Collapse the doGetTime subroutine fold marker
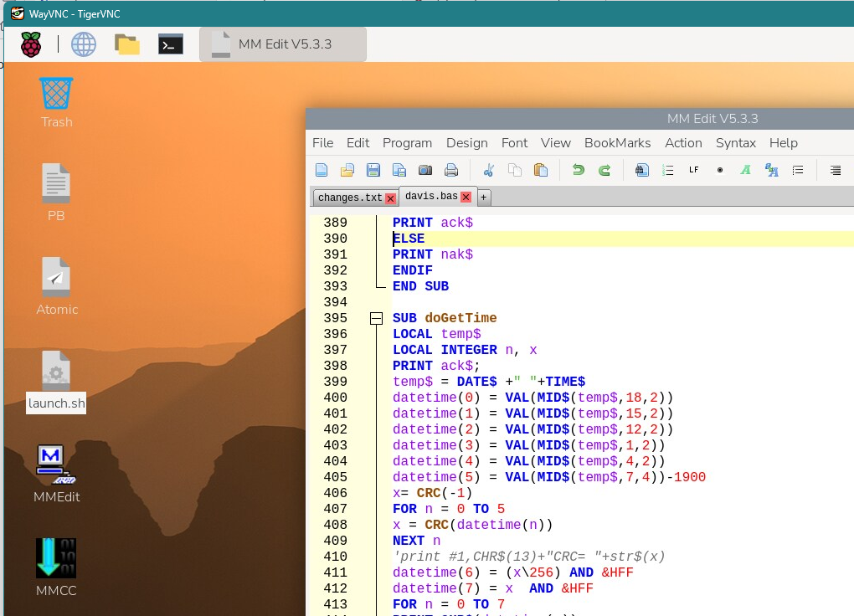 pos(376,318)
